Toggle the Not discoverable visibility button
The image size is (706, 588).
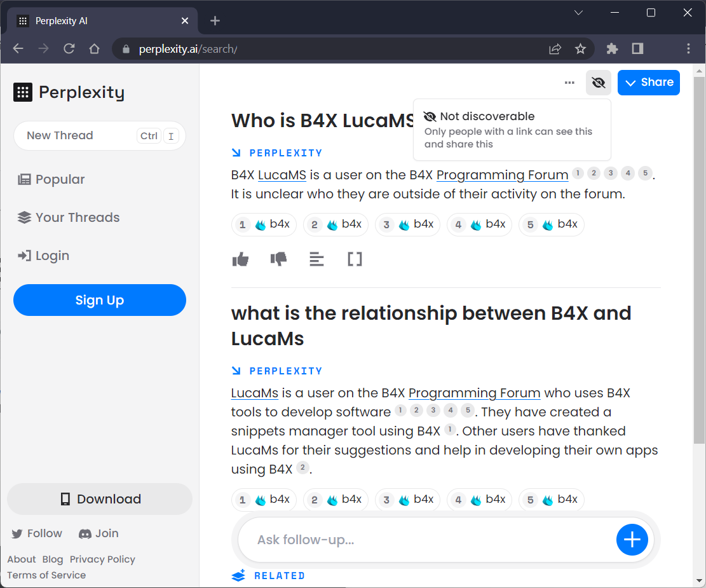[x=599, y=83]
